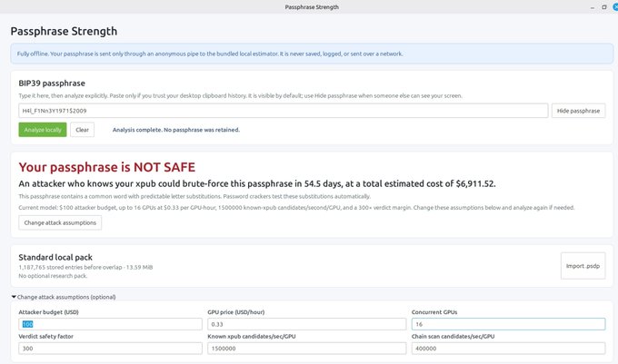Focus the Attacker budget (USD) field

pos(110,324)
